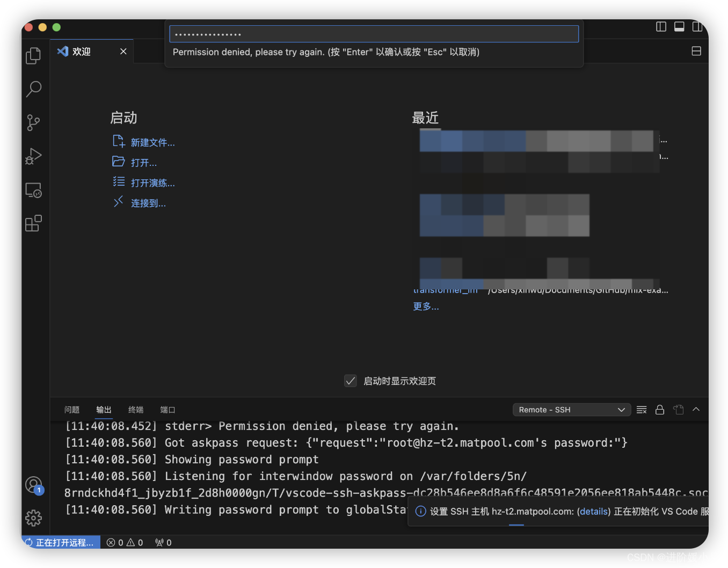Click the 更多... recent link
The image size is (728, 568).
pos(426,306)
